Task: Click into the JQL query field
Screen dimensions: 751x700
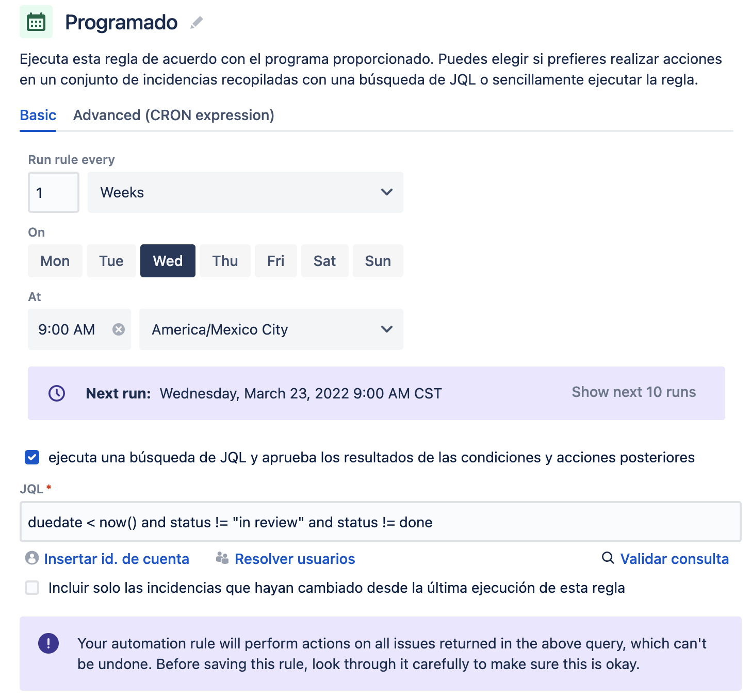Action: (381, 522)
